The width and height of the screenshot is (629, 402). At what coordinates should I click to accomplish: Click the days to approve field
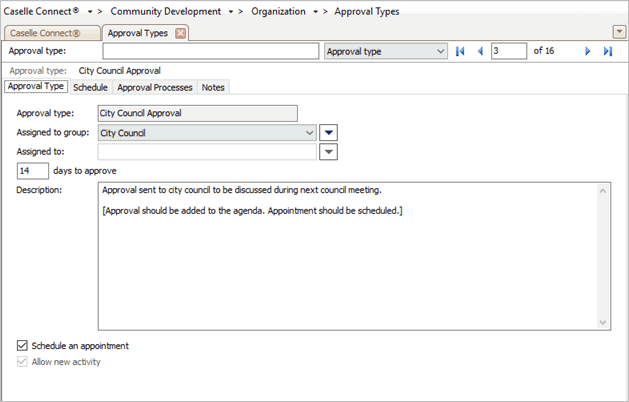tap(33, 170)
